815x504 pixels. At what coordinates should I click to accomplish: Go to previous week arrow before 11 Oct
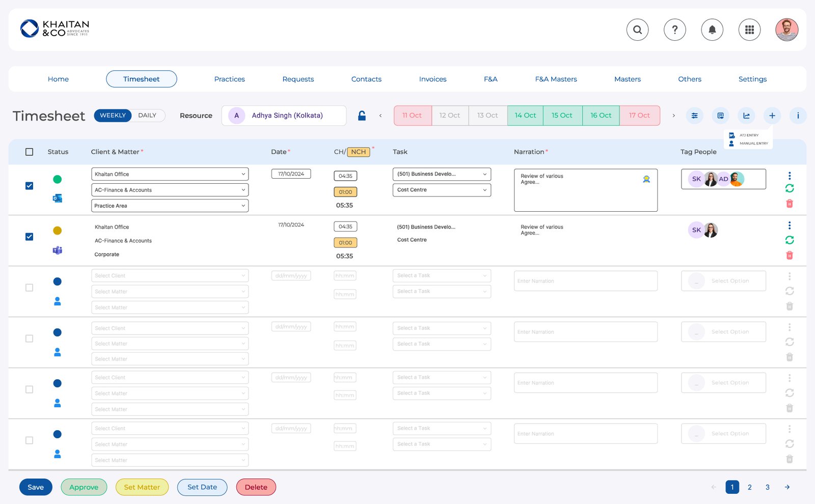[381, 116]
